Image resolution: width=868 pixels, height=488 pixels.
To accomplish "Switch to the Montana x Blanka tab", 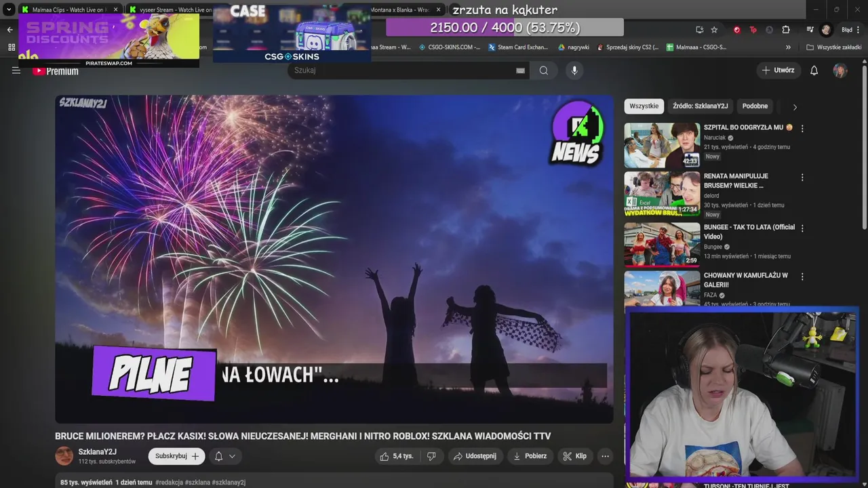I will point(400,9).
